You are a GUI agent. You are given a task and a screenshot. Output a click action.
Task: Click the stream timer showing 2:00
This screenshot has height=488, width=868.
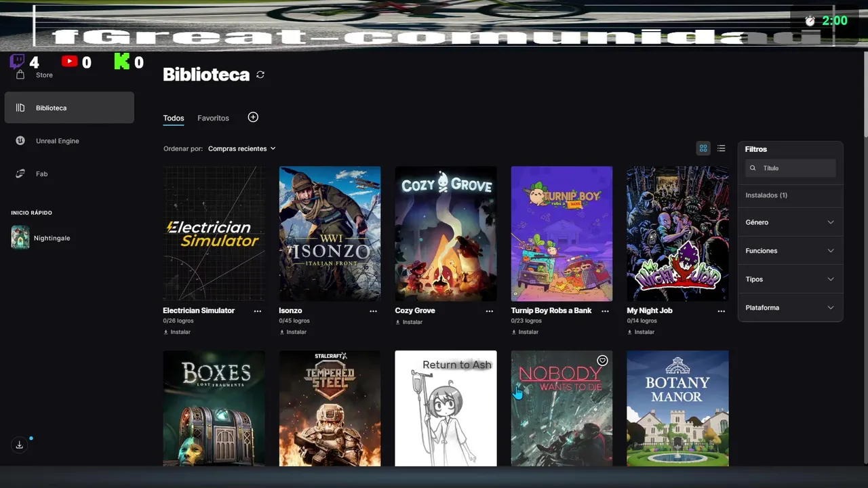click(x=826, y=21)
